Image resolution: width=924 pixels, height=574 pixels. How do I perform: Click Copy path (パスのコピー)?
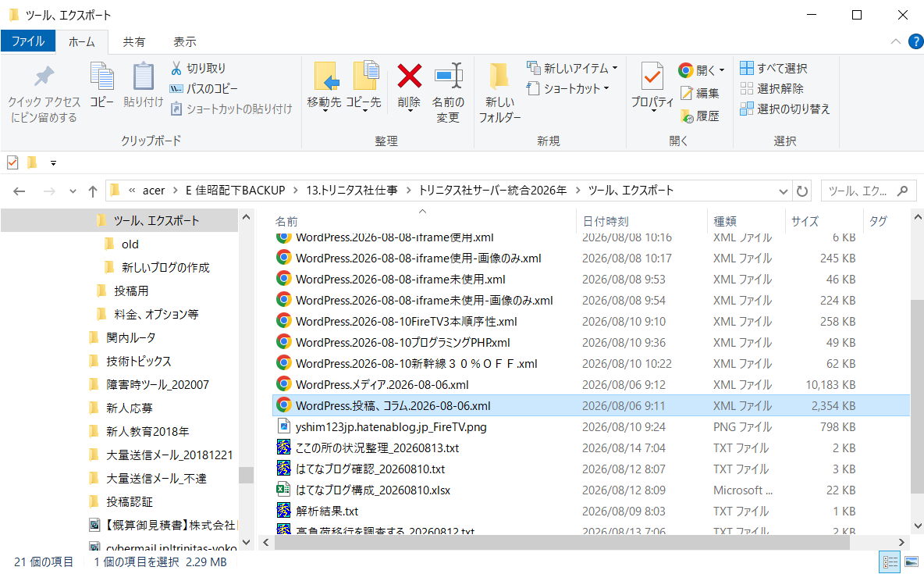204,88
